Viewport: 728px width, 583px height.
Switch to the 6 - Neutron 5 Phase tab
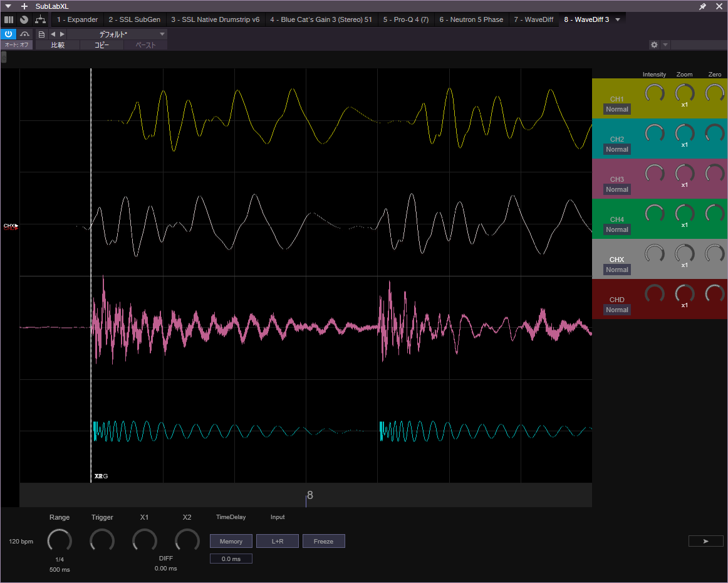pyautogui.click(x=471, y=19)
